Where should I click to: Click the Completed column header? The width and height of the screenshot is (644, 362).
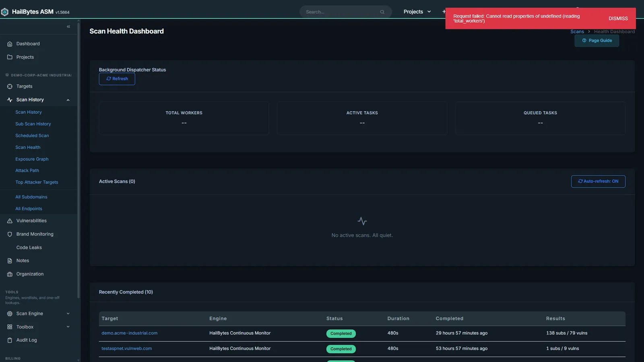(x=450, y=319)
